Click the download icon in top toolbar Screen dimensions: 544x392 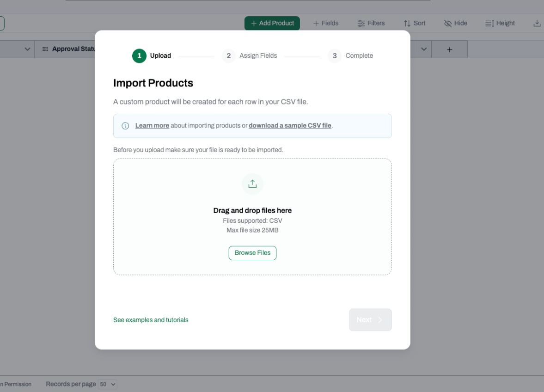tap(537, 23)
